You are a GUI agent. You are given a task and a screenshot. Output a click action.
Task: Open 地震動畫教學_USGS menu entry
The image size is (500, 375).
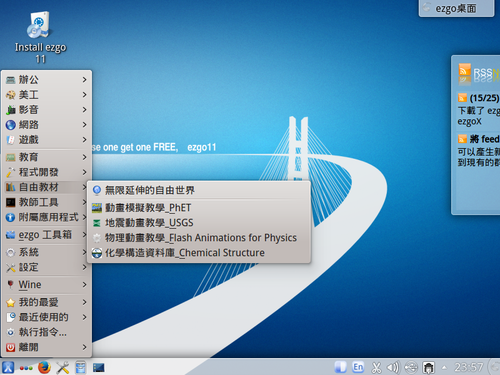pos(199,223)
